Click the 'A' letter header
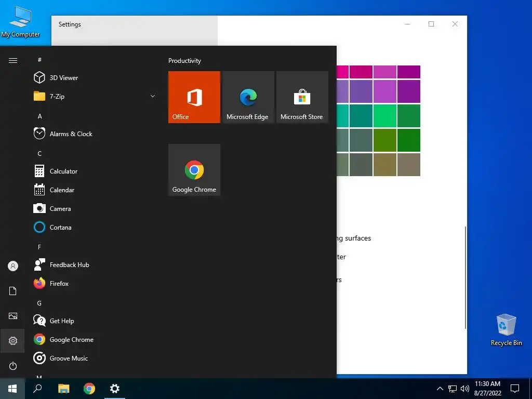 point(39,116)
